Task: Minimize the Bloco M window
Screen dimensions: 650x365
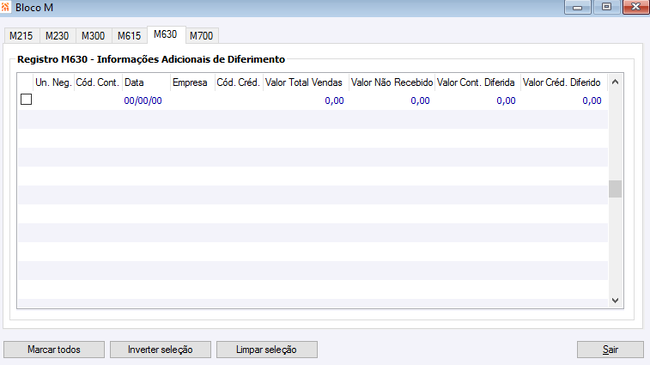Action: click(577, 7)
